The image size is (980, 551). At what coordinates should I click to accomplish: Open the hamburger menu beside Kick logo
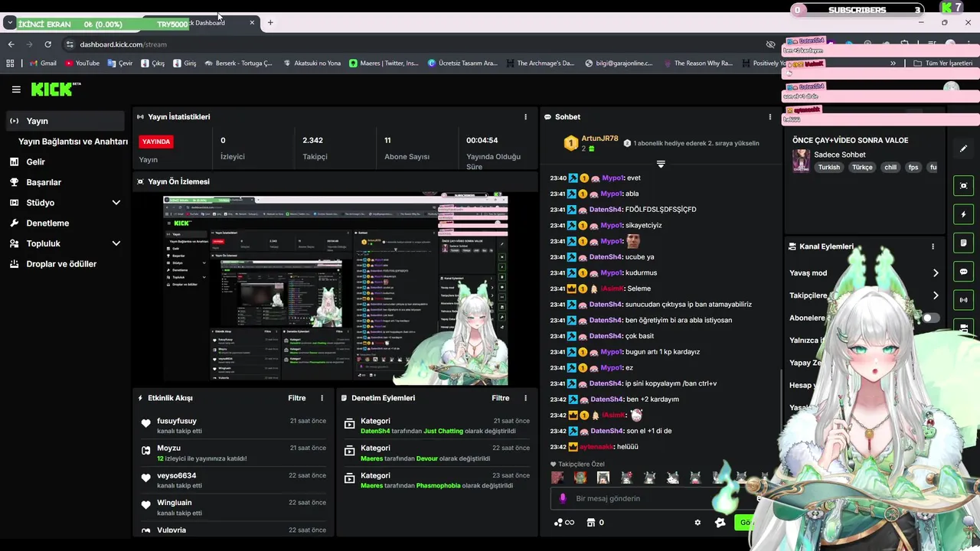[x=16, y=90]
